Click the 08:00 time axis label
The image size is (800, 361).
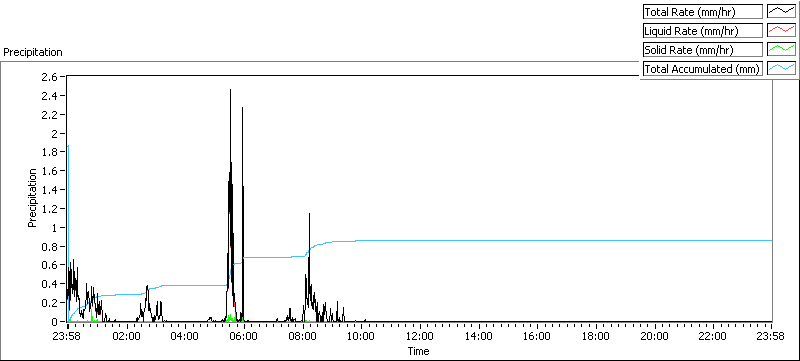(x=303, y=336)
